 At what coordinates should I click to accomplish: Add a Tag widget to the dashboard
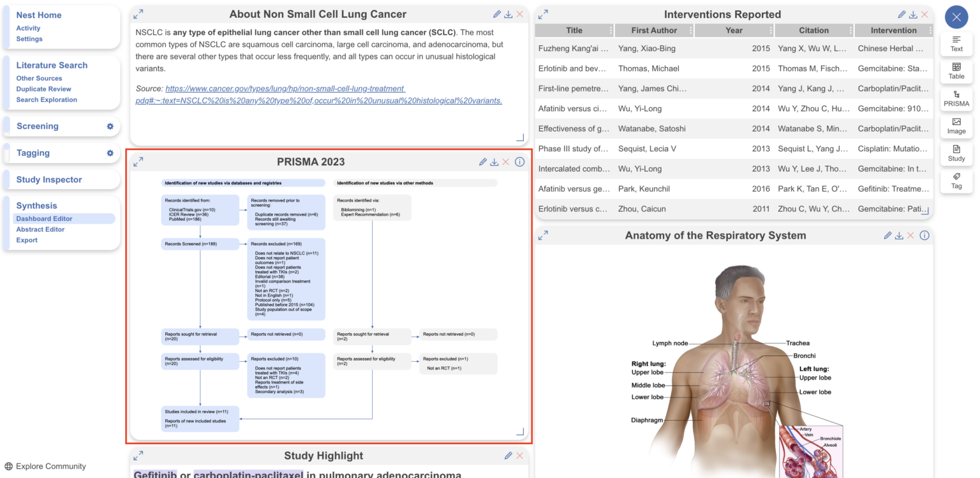coord(956,181)
